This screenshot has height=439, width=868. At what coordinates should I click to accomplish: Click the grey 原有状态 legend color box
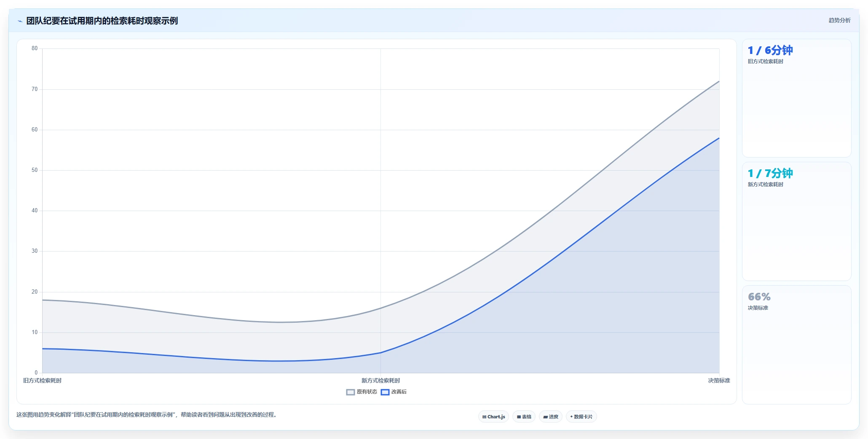(x=351, y=392)
